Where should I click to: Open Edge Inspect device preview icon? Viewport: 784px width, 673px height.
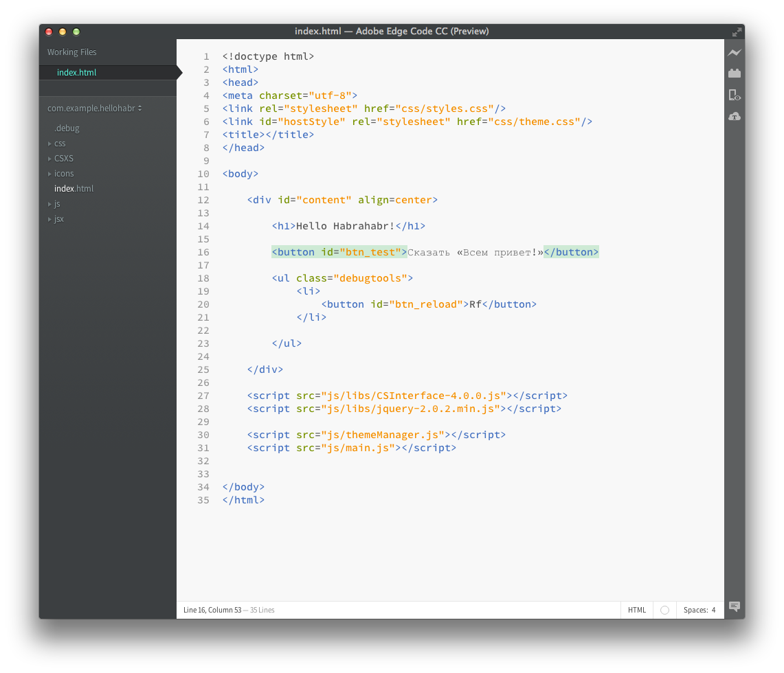click(734, 95)
